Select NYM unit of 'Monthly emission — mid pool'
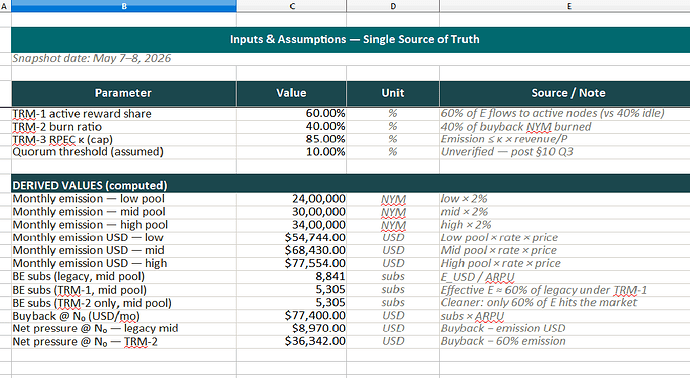Viewport: 690px width, 378px height. click(x=393, y=212)
